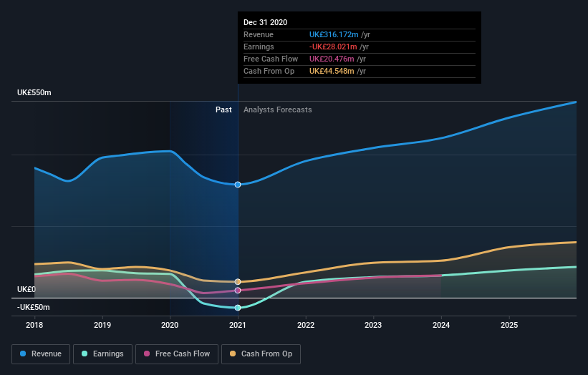Click the Dec 31 2020 tooltip date
The width and height of the screenshot is (588, 375).
point(266,22)
